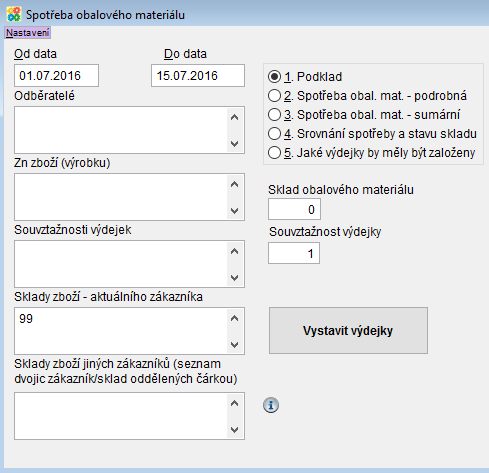489x473 pixels.
Task: Click down arrow in jiných zákazníků box
Action: click(x=235, y=430)
